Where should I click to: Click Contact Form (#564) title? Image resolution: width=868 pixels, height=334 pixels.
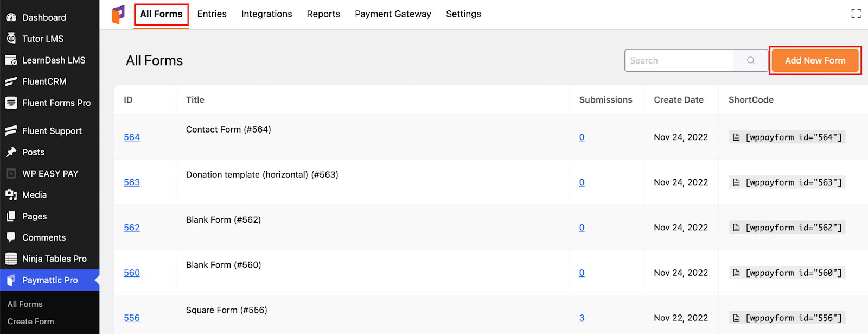pyautogui.click(x=228, y=129)
